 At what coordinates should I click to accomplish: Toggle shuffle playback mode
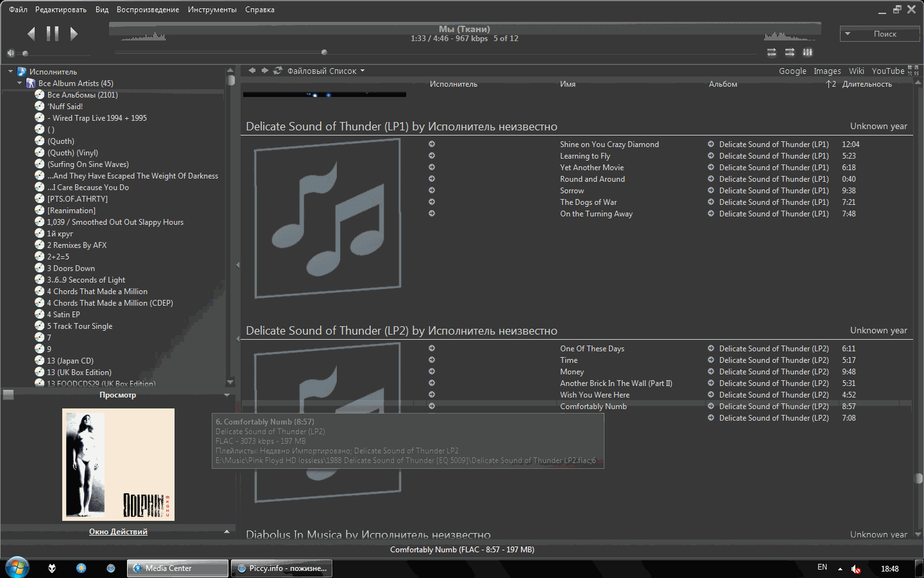(x=790, y=52)
